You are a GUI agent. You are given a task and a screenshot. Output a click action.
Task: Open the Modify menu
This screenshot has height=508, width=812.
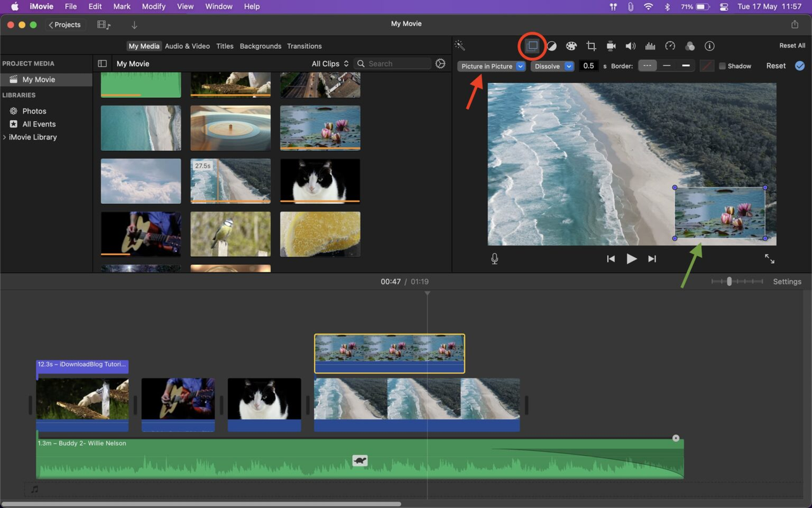click(154, 6)
